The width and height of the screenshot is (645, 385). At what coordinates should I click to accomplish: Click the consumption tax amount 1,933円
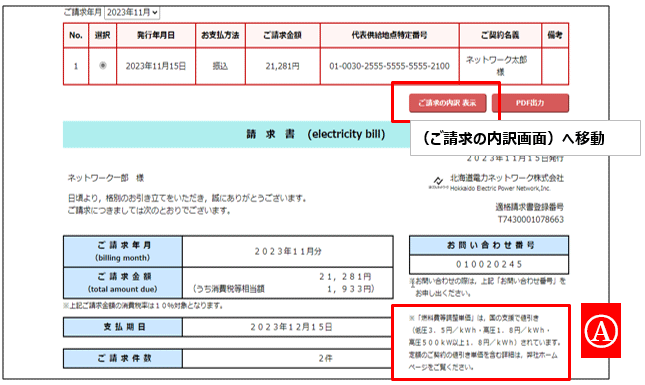[x=350, y=289]
